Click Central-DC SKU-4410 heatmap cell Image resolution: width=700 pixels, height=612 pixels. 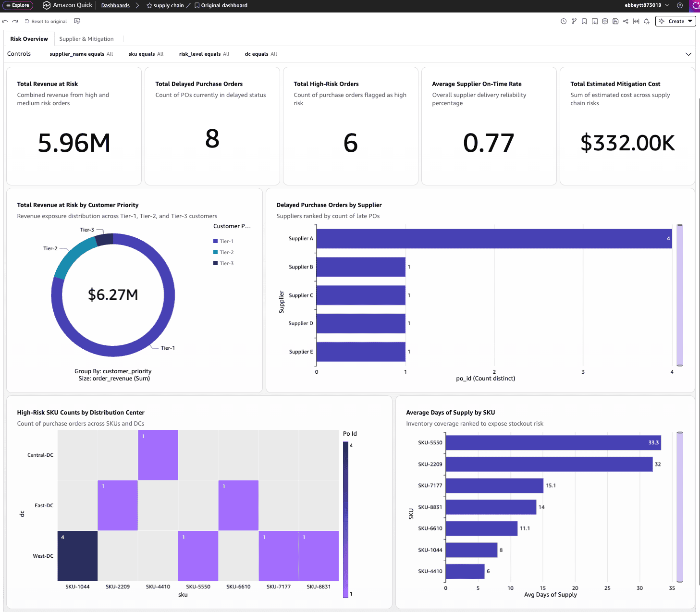click(158, 455)
